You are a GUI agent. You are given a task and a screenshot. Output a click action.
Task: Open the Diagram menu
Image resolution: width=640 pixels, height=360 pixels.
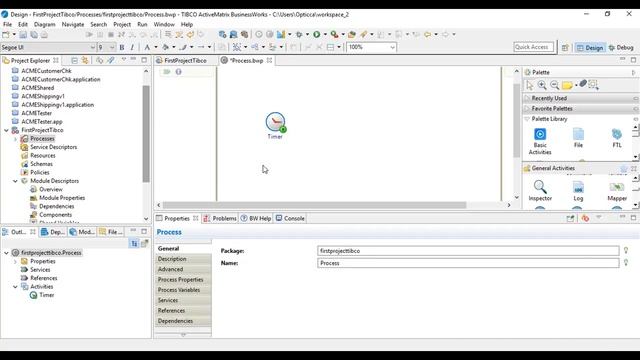[44, 24]
